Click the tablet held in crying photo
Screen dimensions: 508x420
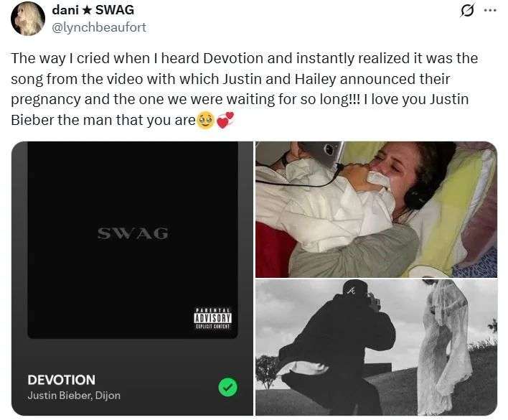[323, 154]
